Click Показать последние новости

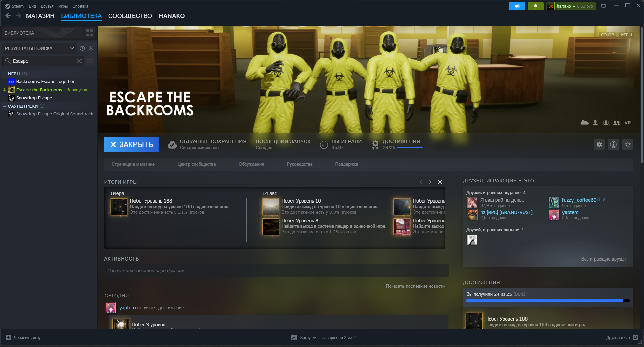pyautogui.click(x=415, y=286)
